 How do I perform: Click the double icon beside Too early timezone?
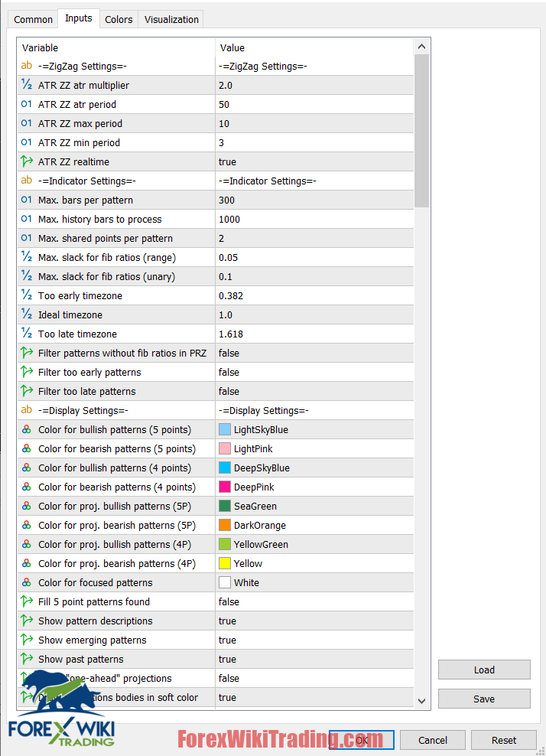pyautogui.click(x=27, y=295)
